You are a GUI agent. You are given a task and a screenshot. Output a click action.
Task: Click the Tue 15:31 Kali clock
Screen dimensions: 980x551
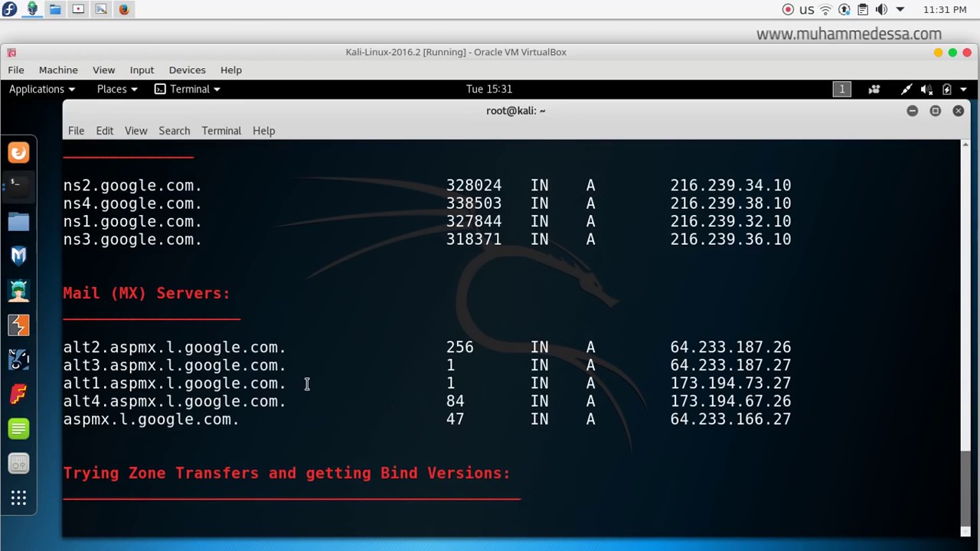click(x=489, y=89)
